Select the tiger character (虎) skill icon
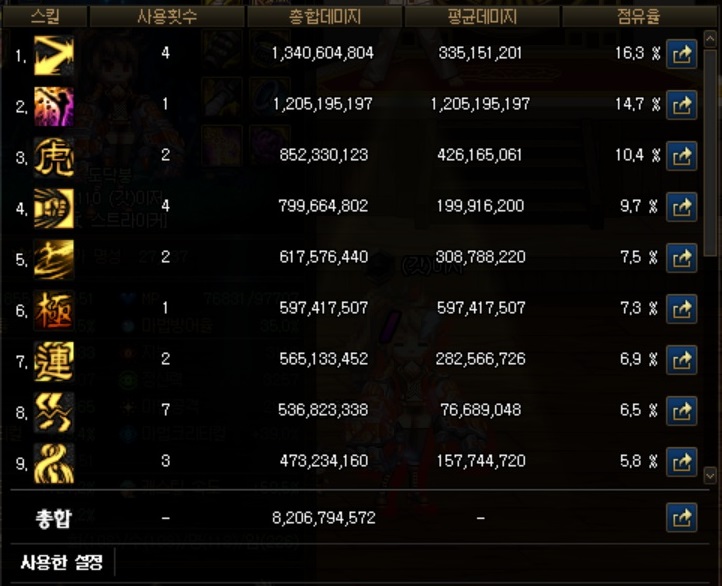 [54, 157]
